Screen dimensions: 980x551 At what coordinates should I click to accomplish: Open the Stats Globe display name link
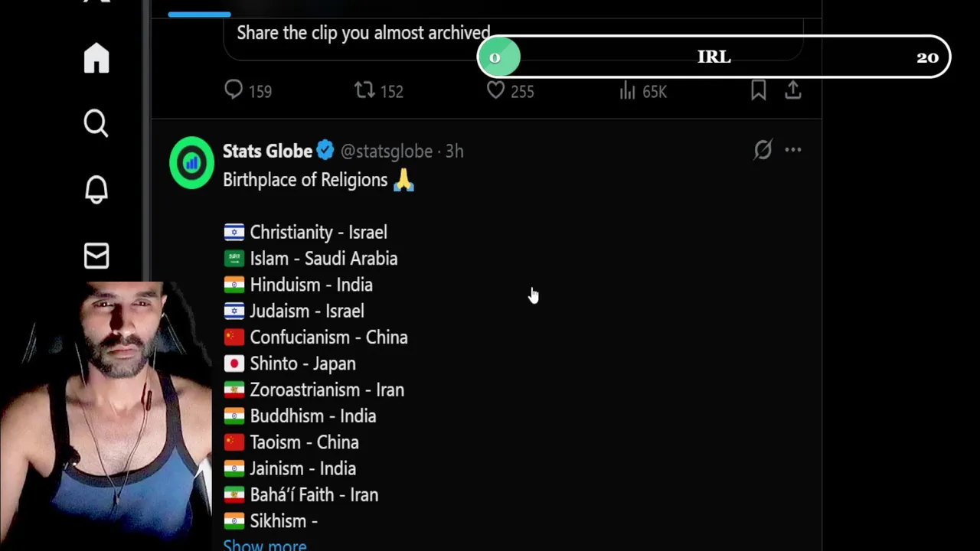point(267,151)
